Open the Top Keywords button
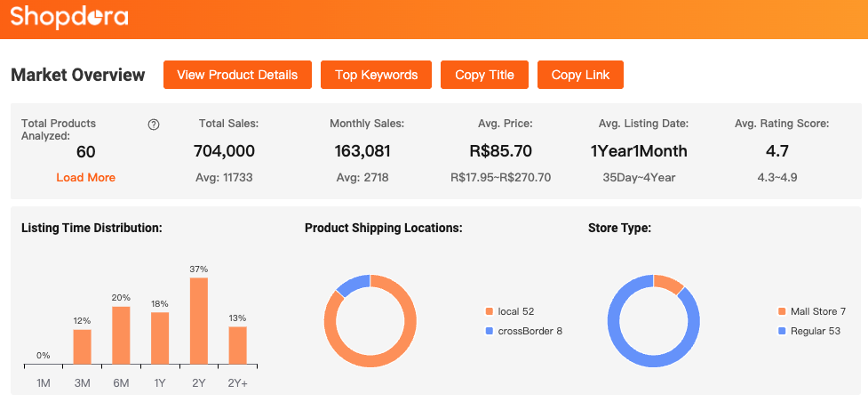Viewport: 868px width, 402px height. coord(376,75)
